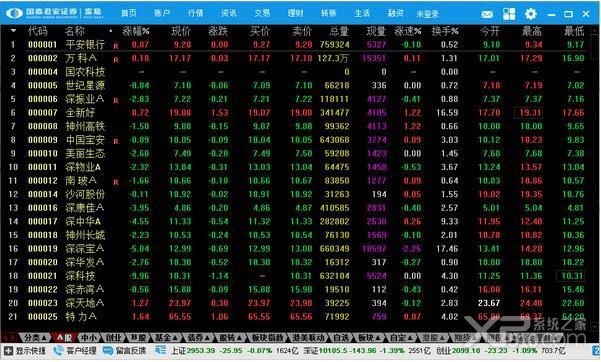Switch to the 中小 tab
Screen dimensions: 601x362
pyautogui.click(x=89, y=338)
